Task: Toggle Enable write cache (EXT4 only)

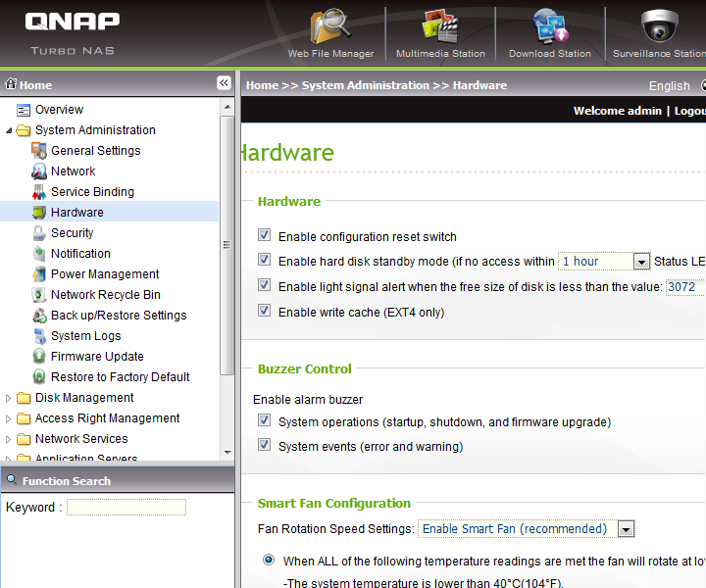Action: tap(264, 311)
